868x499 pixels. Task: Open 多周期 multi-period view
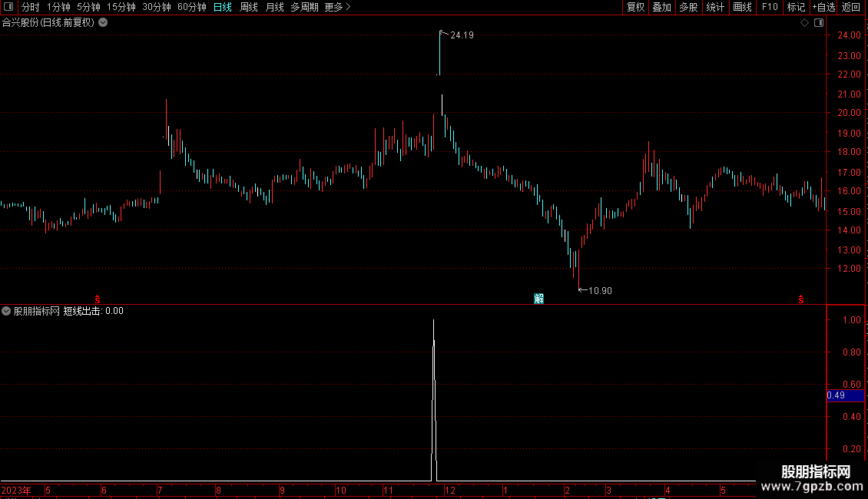(304, 7)
